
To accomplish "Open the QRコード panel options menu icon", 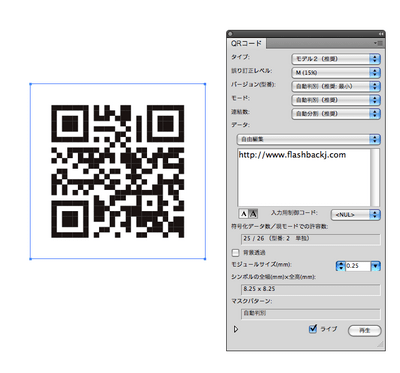I will pyautogui.click(x=378, y=43).
